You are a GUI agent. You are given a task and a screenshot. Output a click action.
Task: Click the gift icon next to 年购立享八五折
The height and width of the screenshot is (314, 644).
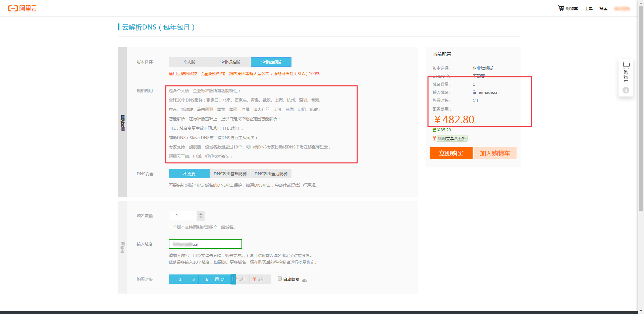coord(434,138)
